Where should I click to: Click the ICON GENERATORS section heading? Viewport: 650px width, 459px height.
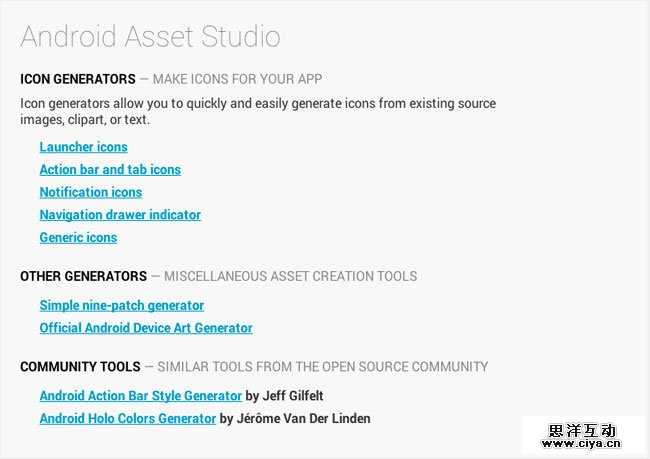click(x=77, y=79)
